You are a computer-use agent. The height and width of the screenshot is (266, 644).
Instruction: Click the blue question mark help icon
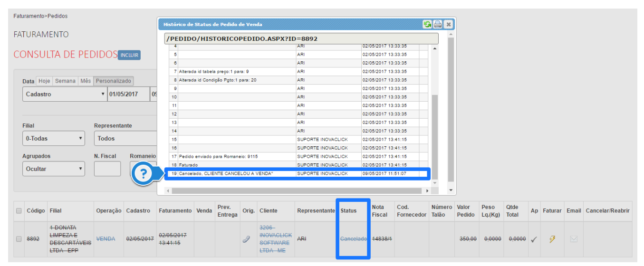143,174
